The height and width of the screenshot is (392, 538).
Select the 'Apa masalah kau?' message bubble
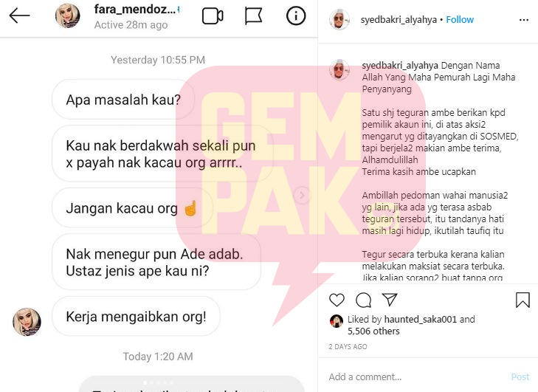pos(123,100)
